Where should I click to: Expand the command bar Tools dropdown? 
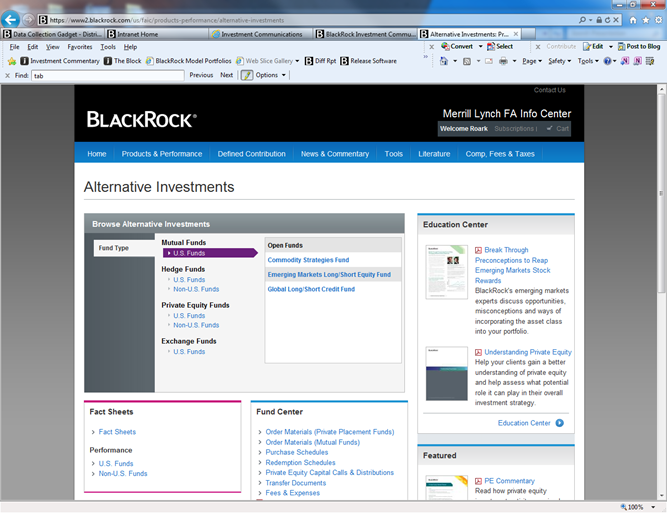click(588, 61)
